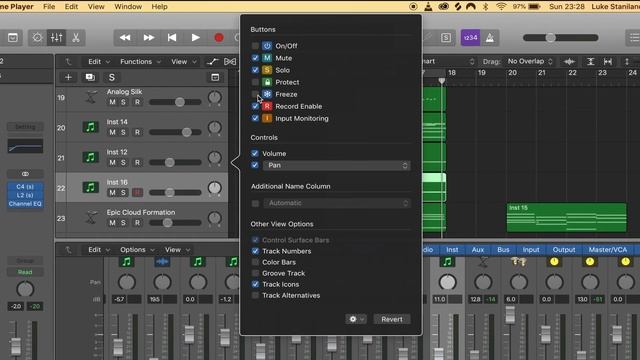Viewport: 640px width, 360px height.
Task: Click the waveform zoom icon in tracks header
Action: [x=569, y=62]
